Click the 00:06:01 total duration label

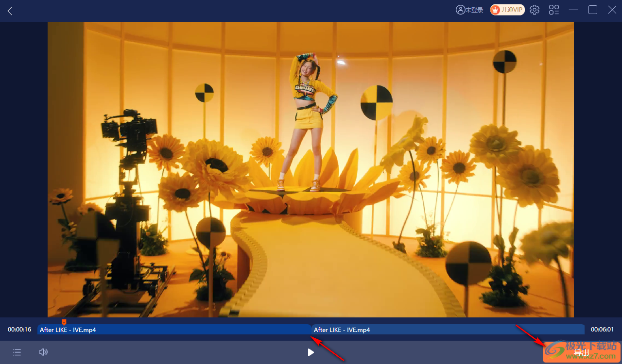(603, 330)
